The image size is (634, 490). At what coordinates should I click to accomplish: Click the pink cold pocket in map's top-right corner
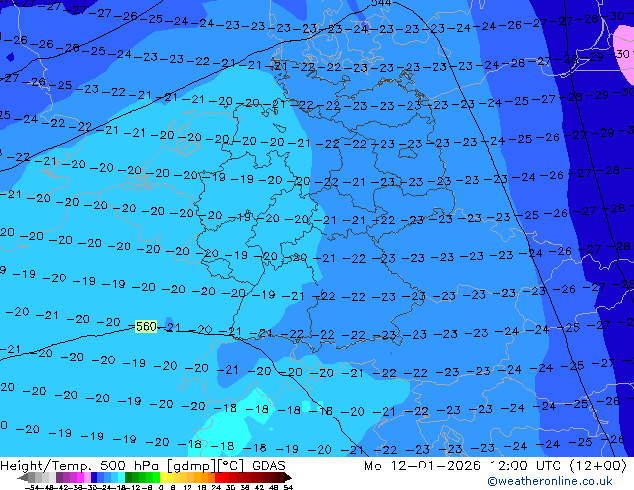625,53
